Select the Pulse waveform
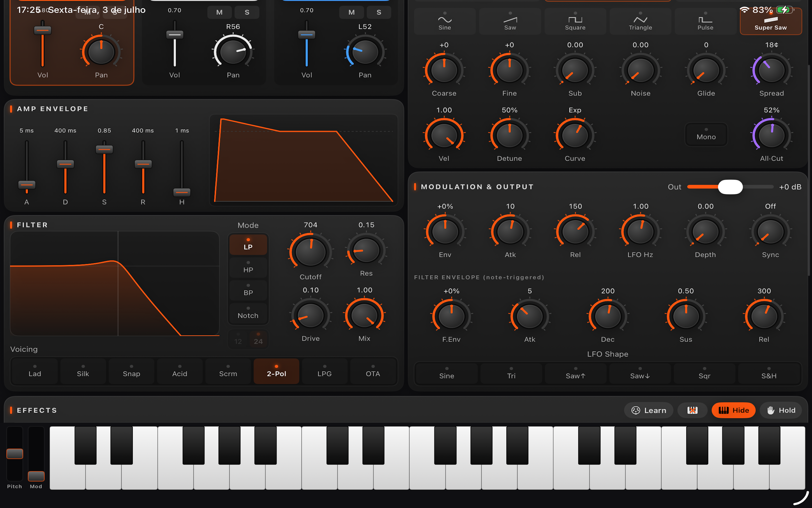The image size is (812, 508). [x=705, y=21]
